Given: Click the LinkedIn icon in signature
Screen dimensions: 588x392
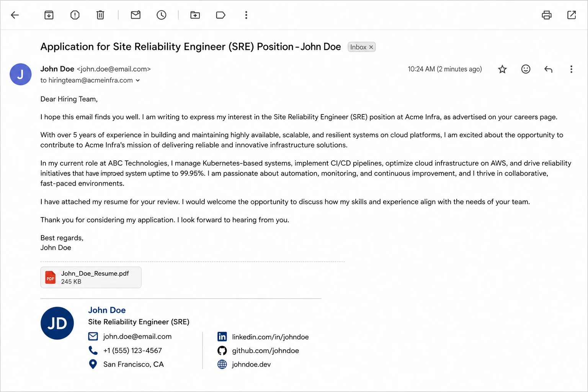Looking at the screenshot, I should pyautogui.click(x=222, y=336).
